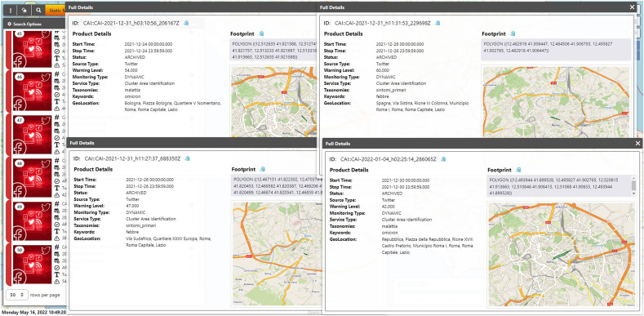
Task: Click the gear icon in Search Options header
Action: (10, 24)
